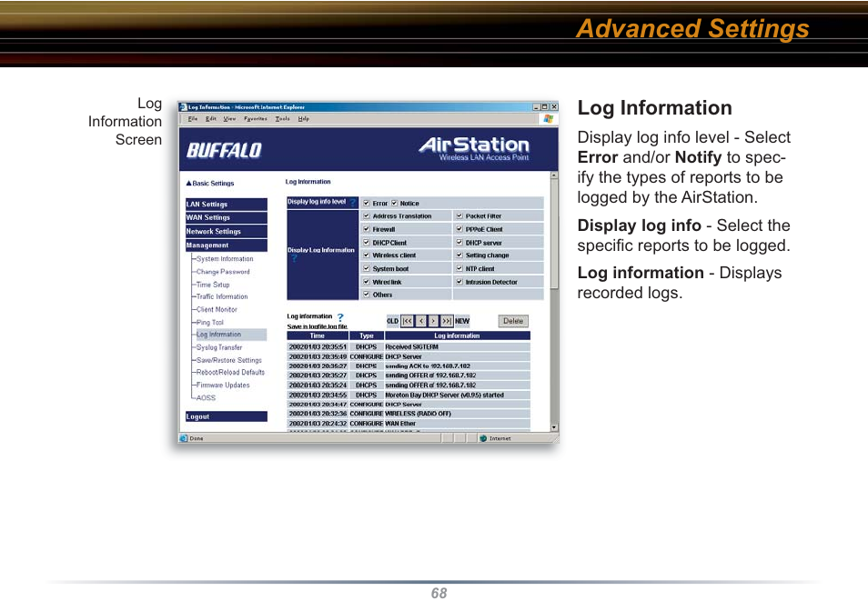The height and width of the screenshot is (601, 868).
Task: Collapse the Management section
Action: pyautogui.click(x=226, y=245)
